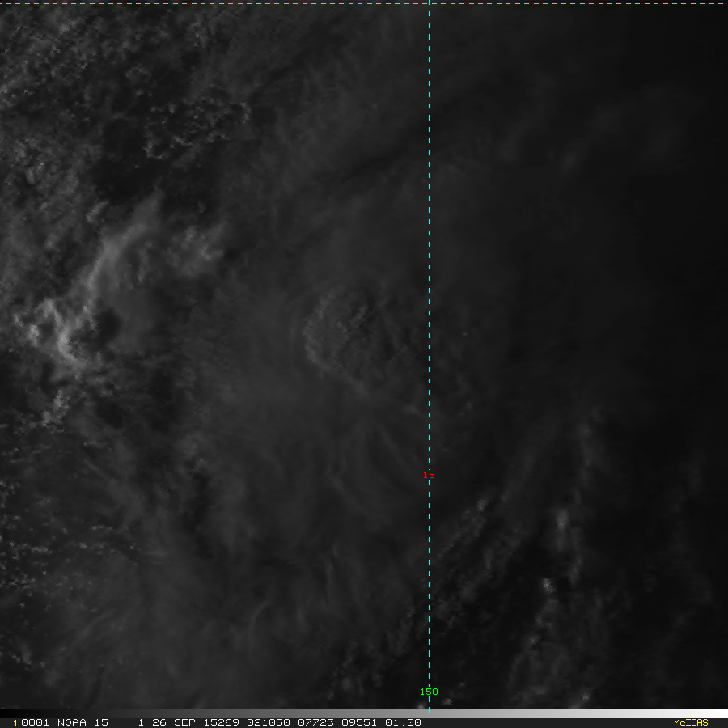Screen dimensions: 728x728
Task: Click the red 15 latitude label
Action: 429,475
